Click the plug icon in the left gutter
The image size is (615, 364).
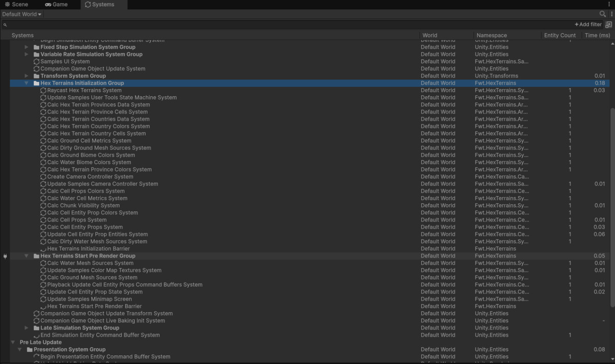click(x=5, y=256)
